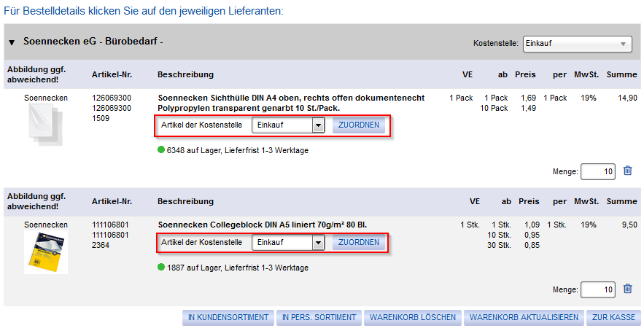Select article number 1509
Viewport: 644px width, 331px height.
coord(101,118)
